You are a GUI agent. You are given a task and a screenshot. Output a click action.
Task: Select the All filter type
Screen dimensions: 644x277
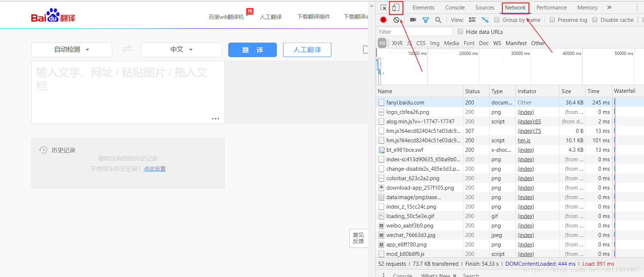pos(382,43)
